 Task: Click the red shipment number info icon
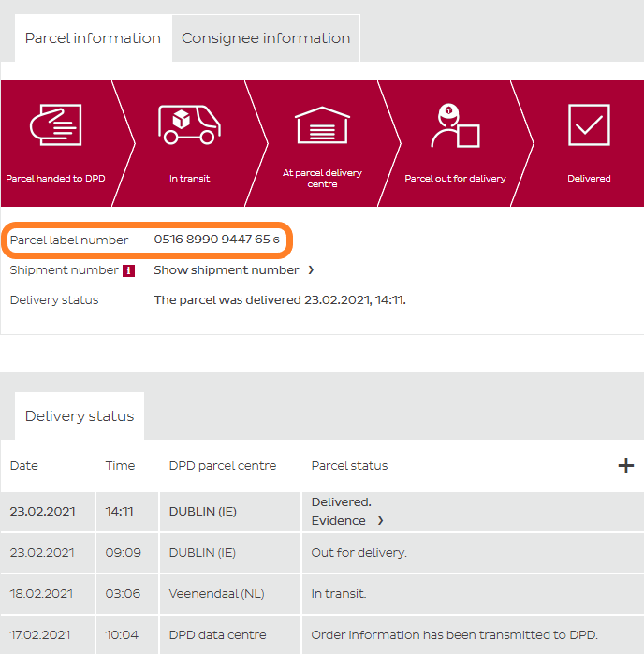click(x=128, y=270)
